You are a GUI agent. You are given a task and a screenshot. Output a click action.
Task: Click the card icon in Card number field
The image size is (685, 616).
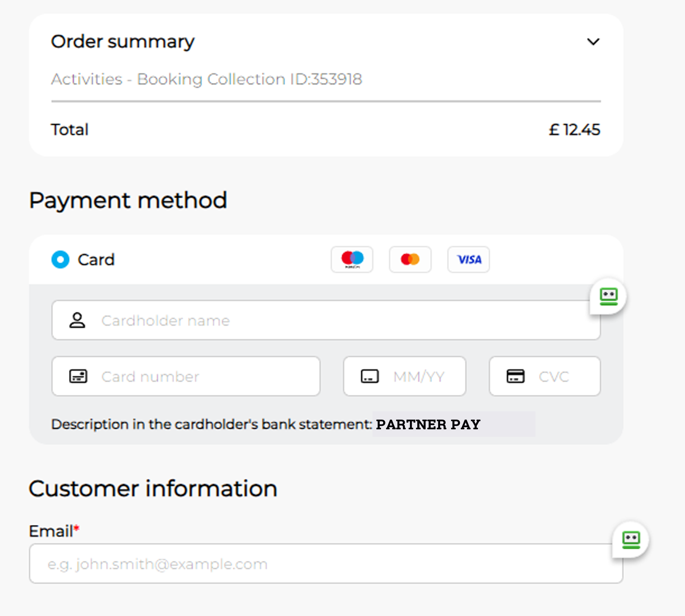point(78,376)
